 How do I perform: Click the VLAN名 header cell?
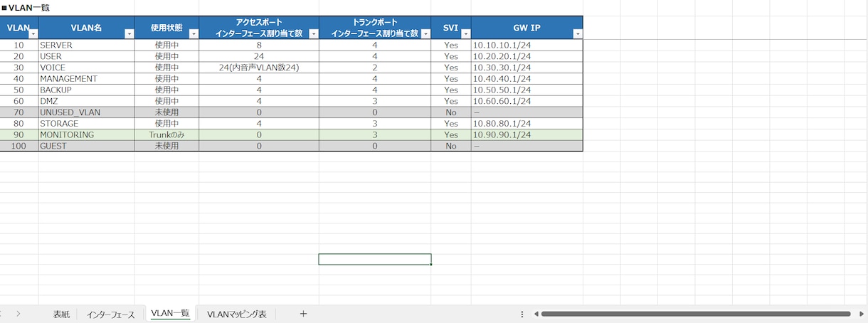pos(86,28)
